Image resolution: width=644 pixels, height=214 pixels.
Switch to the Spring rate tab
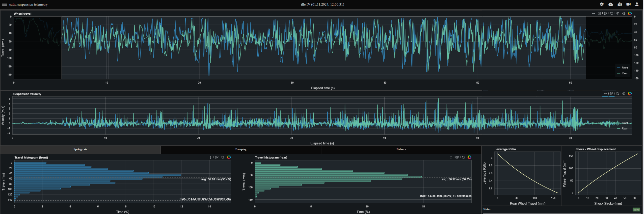coord(80,150)
